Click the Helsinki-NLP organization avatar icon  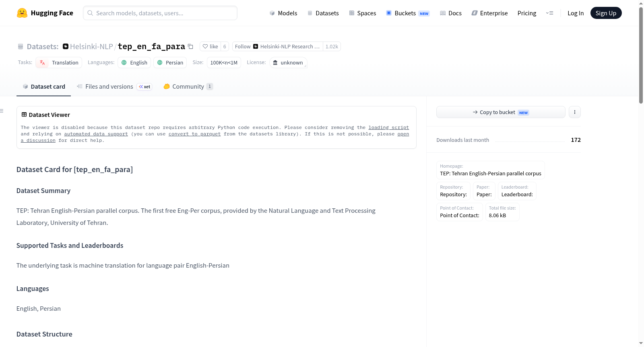[66, 46]
